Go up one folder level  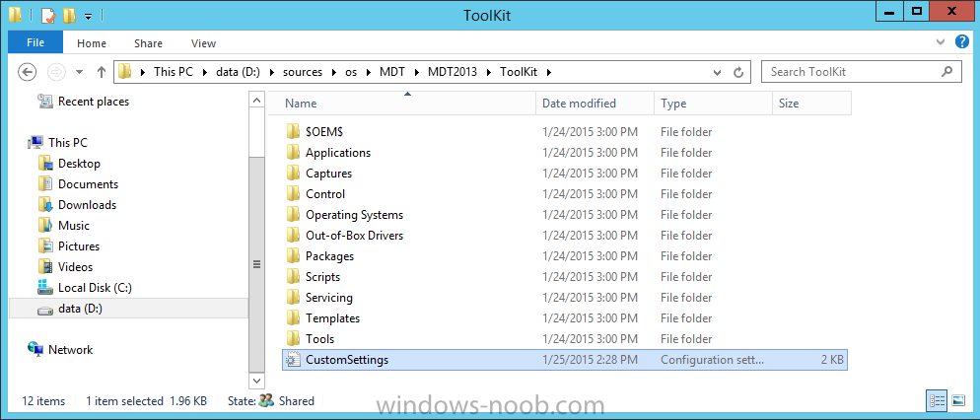(101, 72)
